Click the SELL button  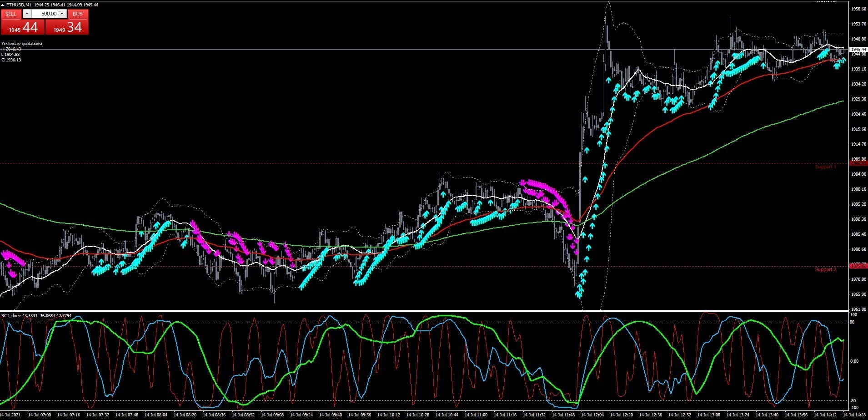coord(11,14)
